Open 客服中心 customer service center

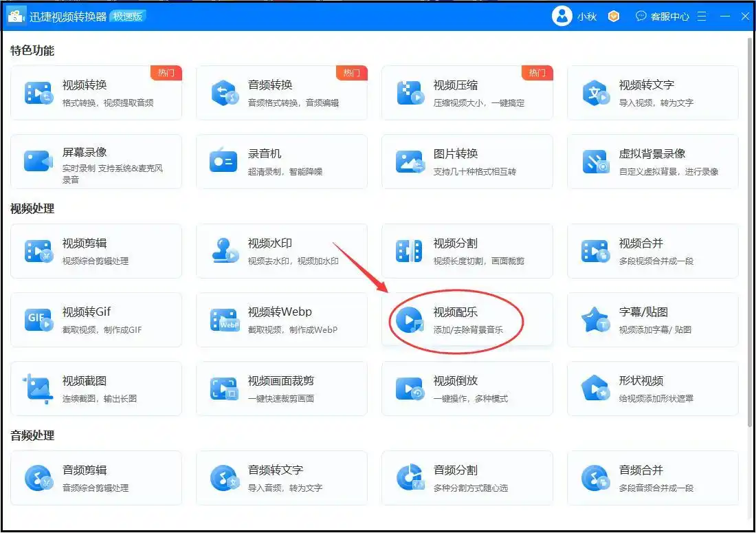click(x=663, y=16)
